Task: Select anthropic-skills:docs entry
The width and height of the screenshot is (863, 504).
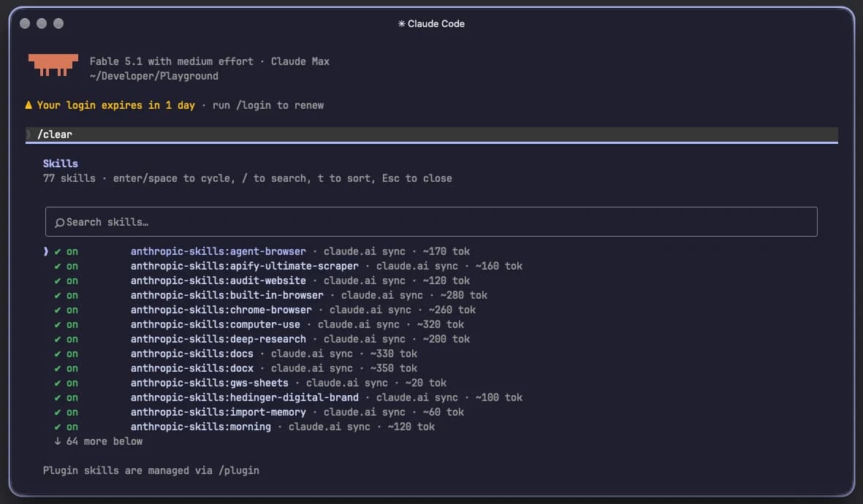Action: (192, 354)
